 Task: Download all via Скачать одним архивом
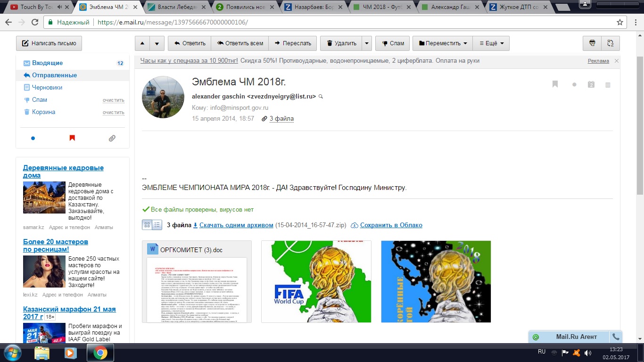236,225
